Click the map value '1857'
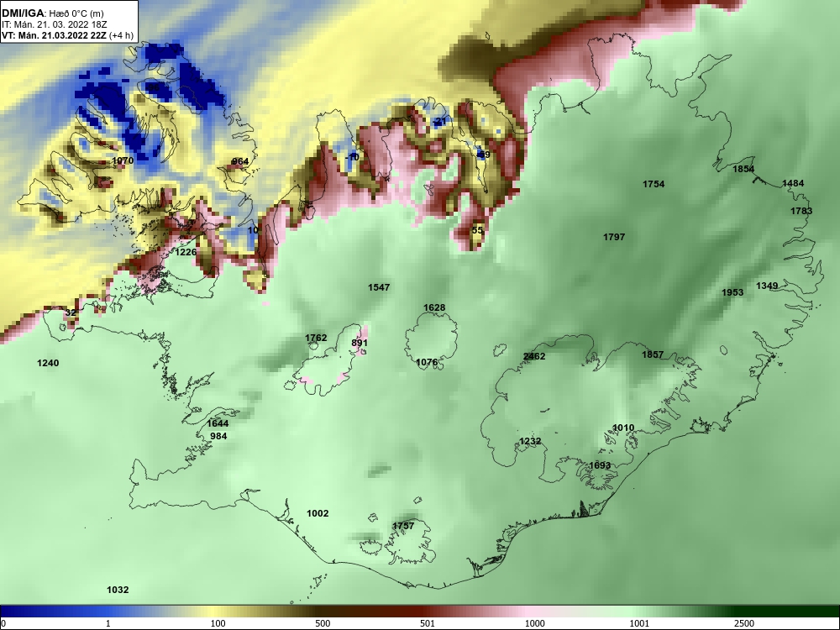Screen dimensions: 840x630 click(x=653, y=354)
